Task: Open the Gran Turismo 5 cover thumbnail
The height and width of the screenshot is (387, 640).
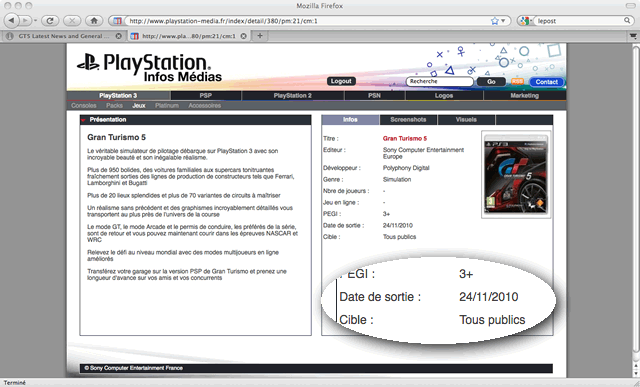Action: coord(516,175)
